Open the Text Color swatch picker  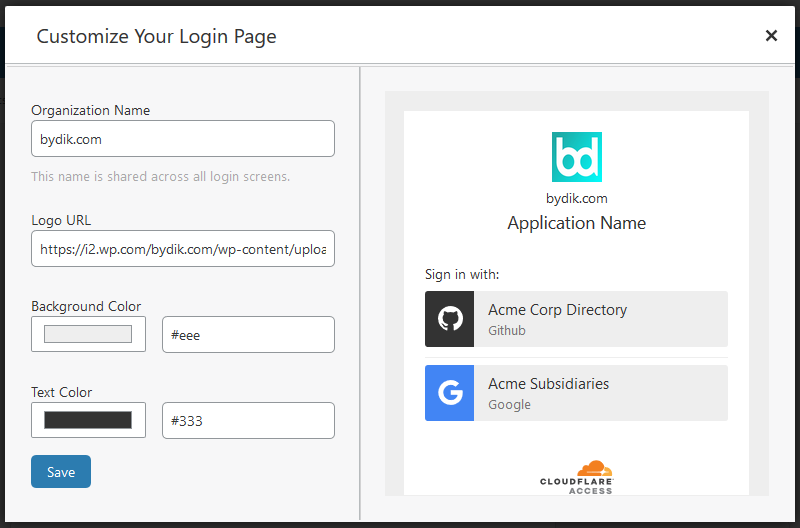(88, 420)
